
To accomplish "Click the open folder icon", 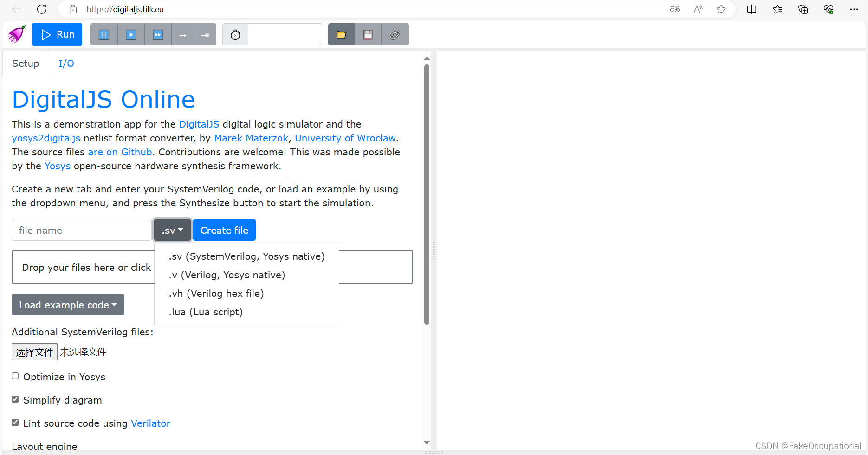I will click(342, 34).
